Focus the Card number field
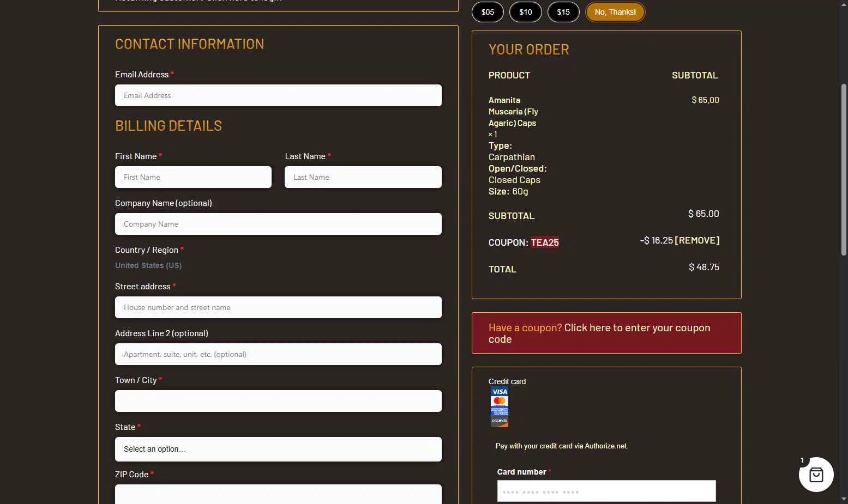 [606, 491]
